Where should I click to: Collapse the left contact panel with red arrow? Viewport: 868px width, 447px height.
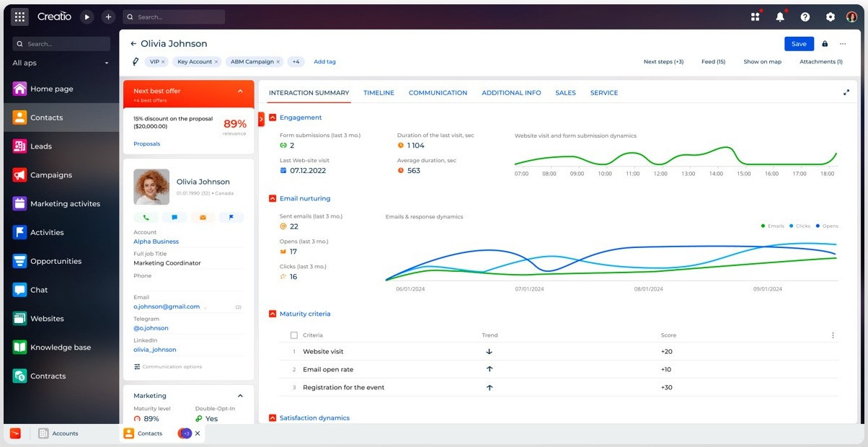click(261, 119)
